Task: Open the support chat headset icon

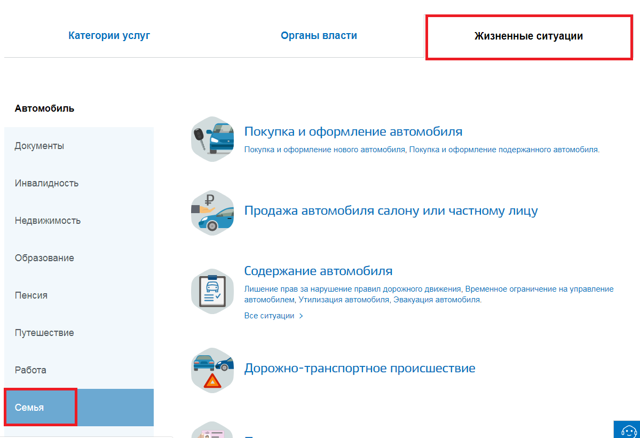Action: pos(628,430)
